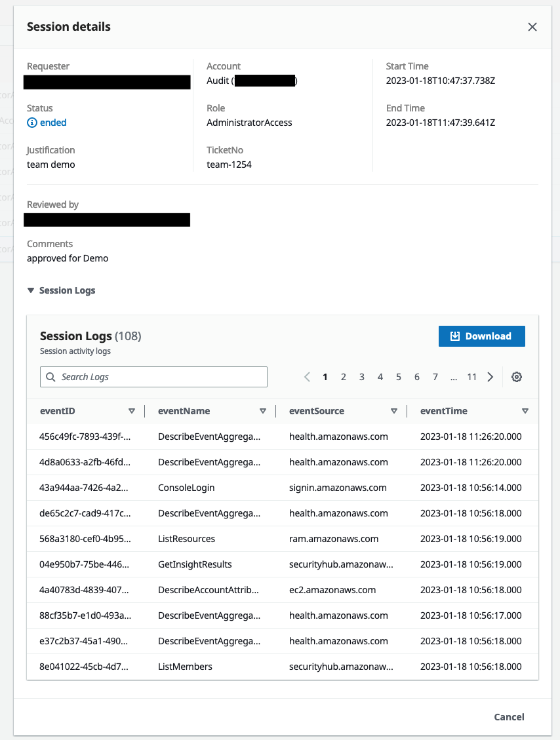The image size is (560, 740).
Task: Click event ID 568a3180-cef0-4b95
Action: click(85, 539)
